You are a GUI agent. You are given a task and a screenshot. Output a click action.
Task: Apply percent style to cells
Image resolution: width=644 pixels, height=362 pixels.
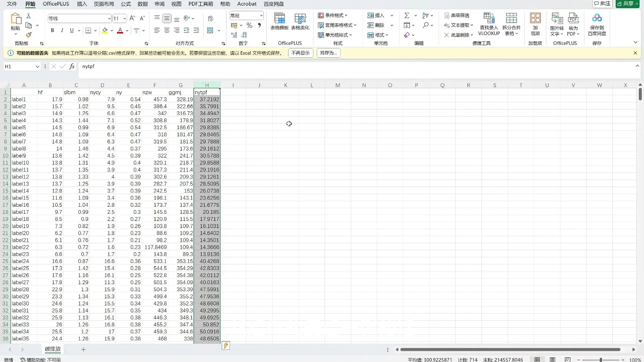coord(249,25)
